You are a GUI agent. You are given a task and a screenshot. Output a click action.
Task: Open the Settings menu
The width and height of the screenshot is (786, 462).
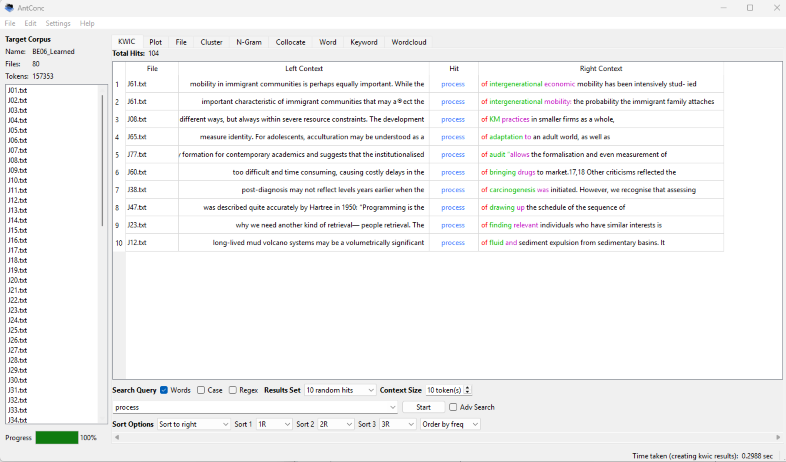(58, 23)
